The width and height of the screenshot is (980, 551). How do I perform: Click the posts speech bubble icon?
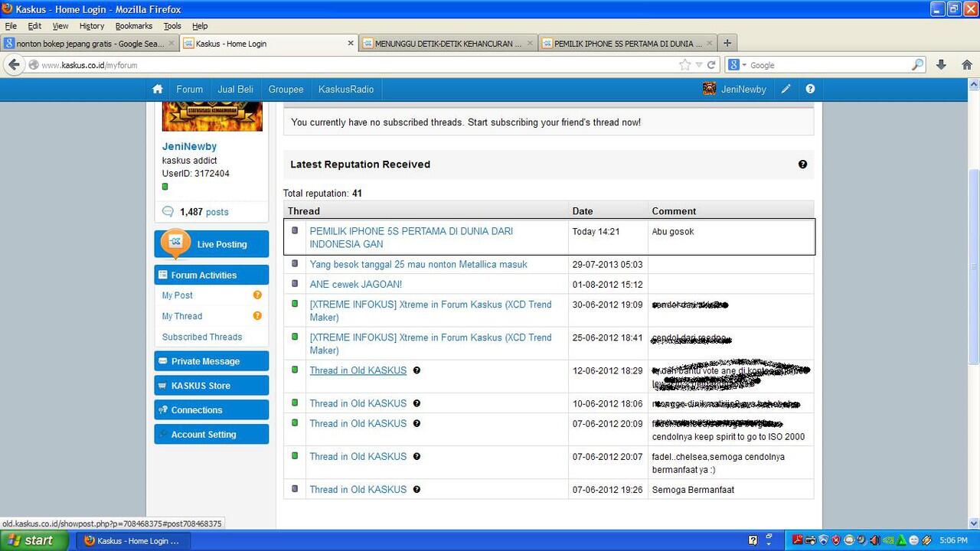168,212
